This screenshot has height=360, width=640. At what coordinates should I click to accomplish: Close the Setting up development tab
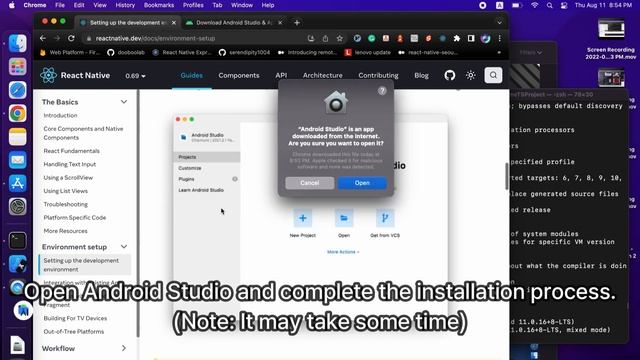click(174, 23)
